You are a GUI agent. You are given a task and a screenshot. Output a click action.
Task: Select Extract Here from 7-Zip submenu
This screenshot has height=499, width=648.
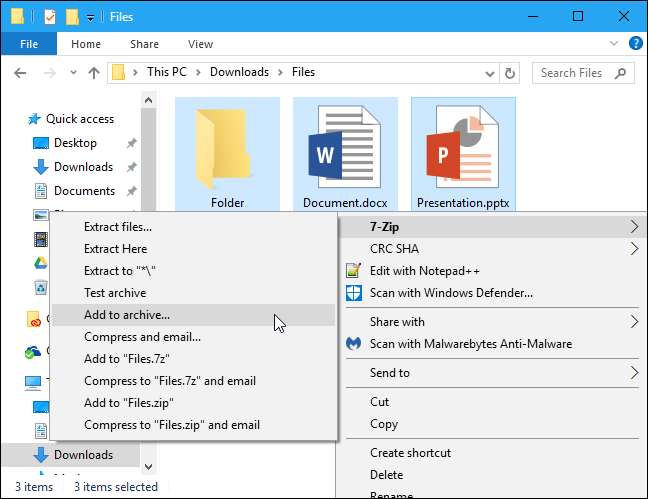pos(115,249)
